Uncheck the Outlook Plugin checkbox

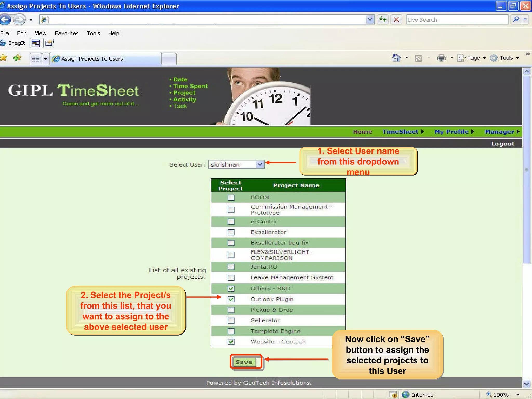pyautogui.click(x=231, y=299)
